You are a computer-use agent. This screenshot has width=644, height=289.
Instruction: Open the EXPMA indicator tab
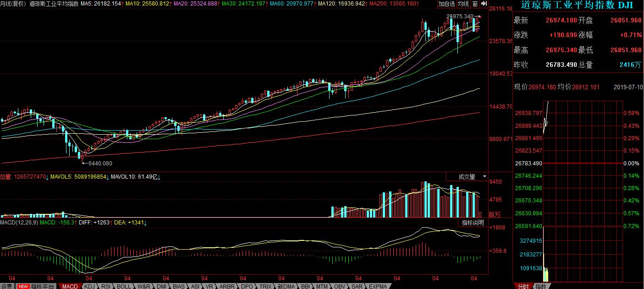(378, 286)
